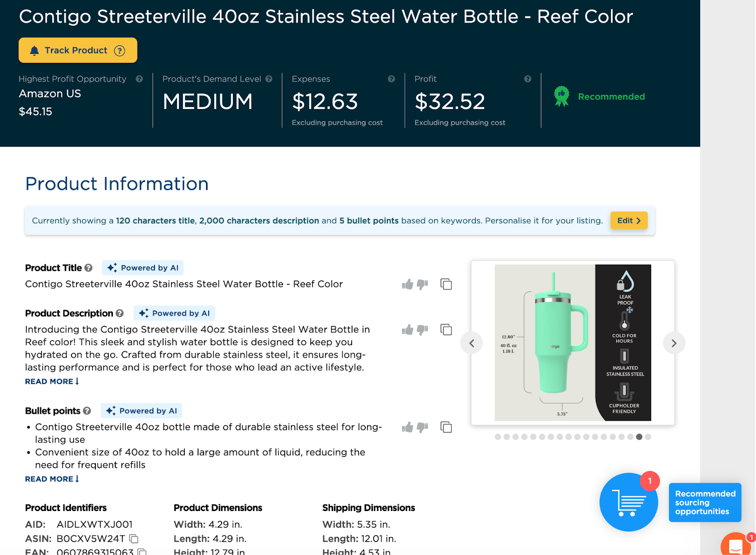756x555 pixels.
Task: Click the Profit info question mark
Action: (x=528, y=79)
